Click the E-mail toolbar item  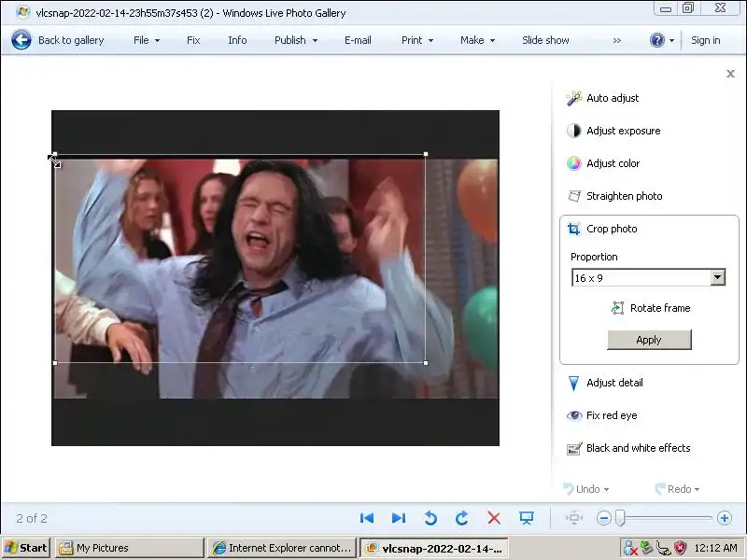358,40
